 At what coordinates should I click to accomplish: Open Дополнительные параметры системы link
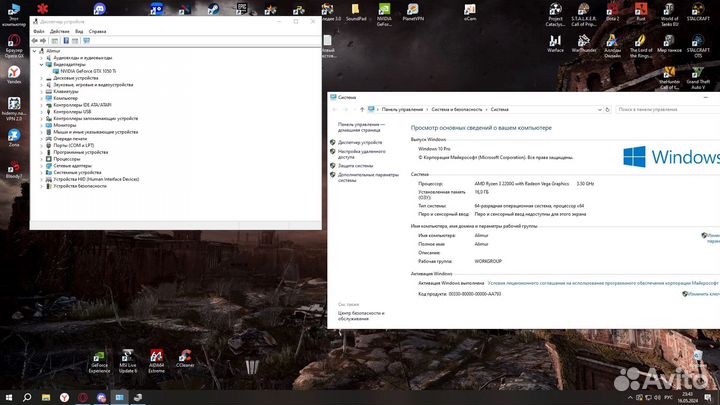pyautogui.click(x=368, y=178)
